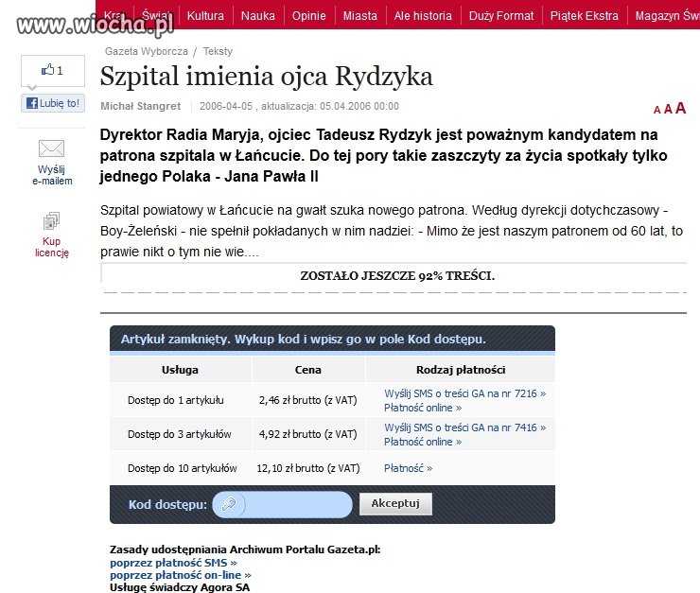700x593 pixels.
Task: Click 'Wyślij SMS o treści GA na nr 7416'
Action: pos(465,427)
